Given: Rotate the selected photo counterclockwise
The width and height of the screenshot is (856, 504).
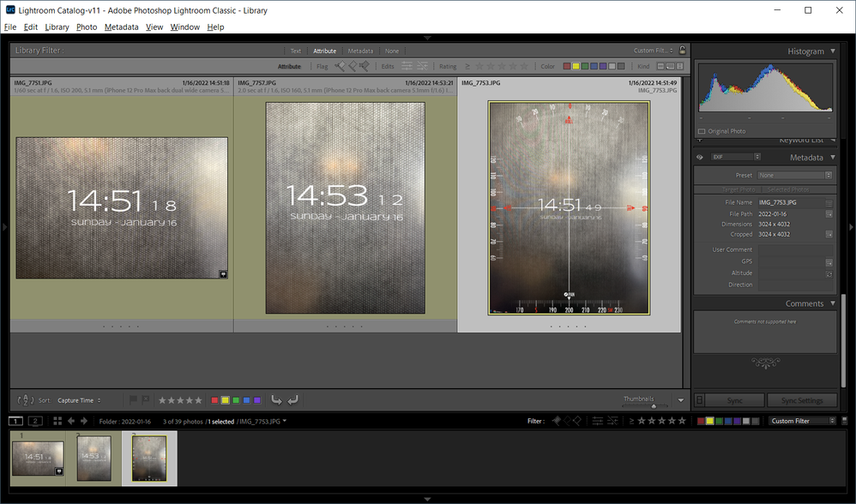Looking at the screenshot, I should point(276,399).
